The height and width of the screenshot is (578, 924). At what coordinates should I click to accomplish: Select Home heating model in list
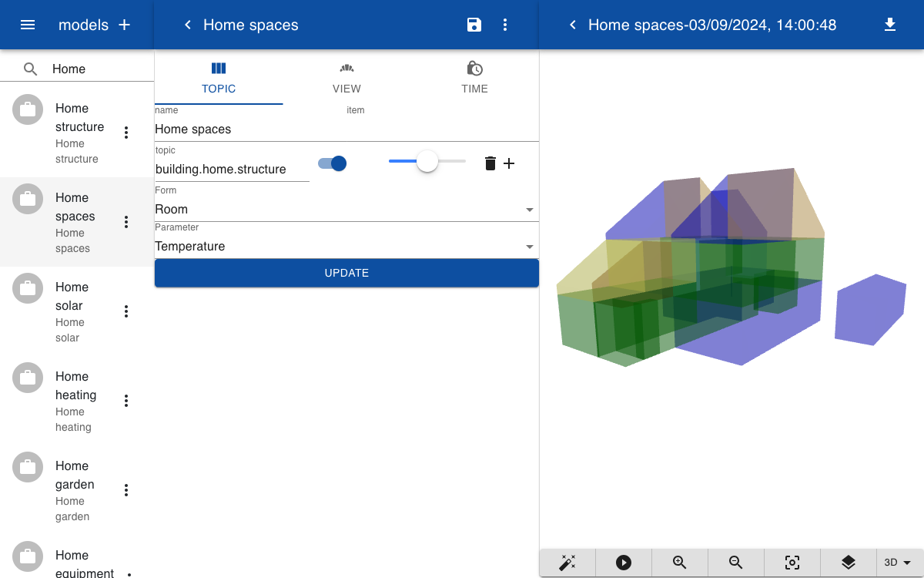pyautogui.click(x=77, y=401)
